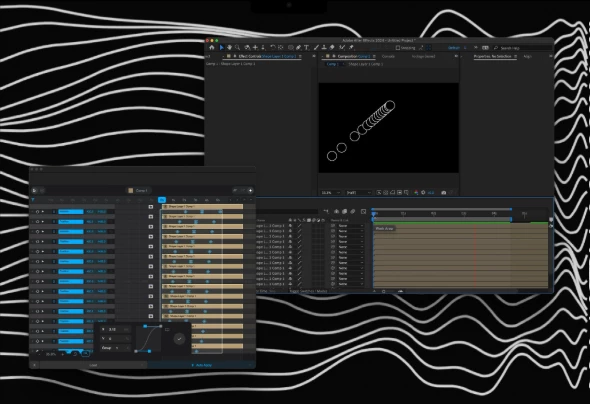Screen dimensions: 590x404
Task: Click the Auto Apply button in plugin
Action: coord(202,365)
